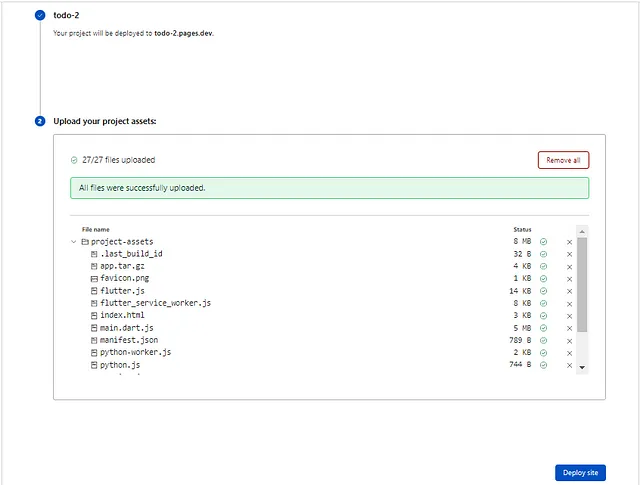Click the step 2 circle indicator
Image resolution: width=640 pixels, height=485 pixels.
pyautogui.click(x=40, y=121)
